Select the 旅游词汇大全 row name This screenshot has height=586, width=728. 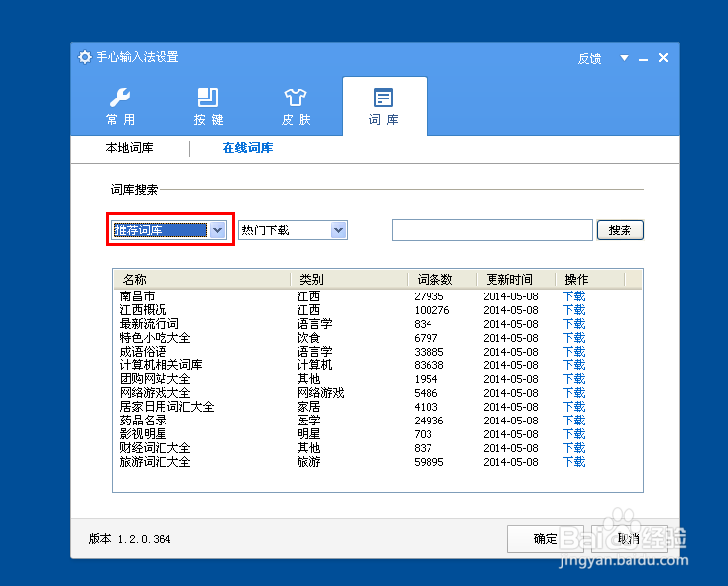155,462
